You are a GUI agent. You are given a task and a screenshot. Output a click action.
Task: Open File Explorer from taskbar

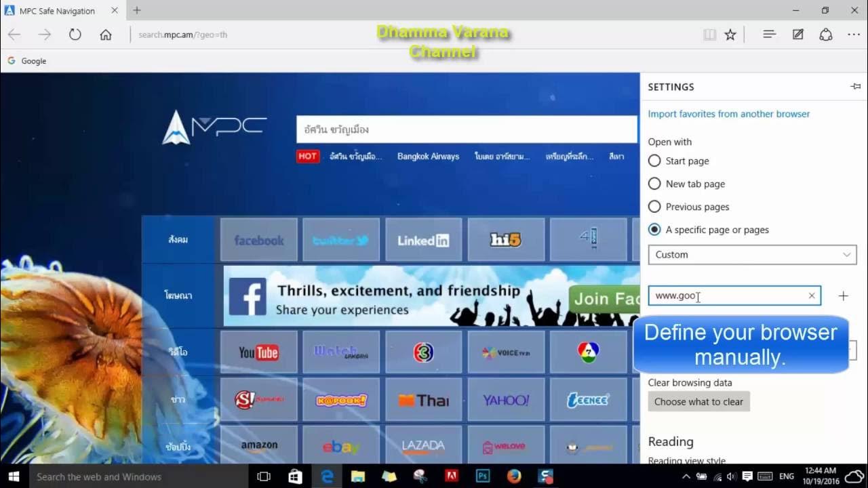tap(357, 476)
